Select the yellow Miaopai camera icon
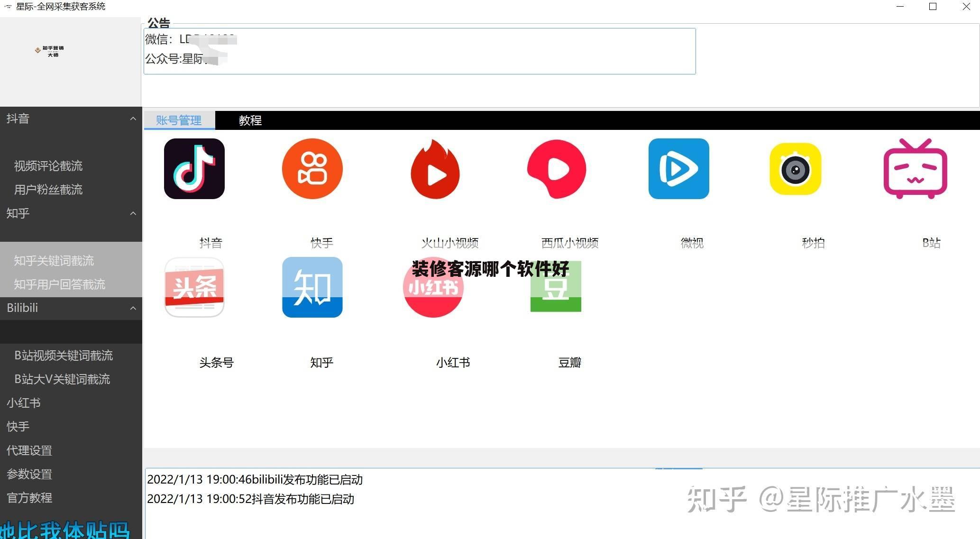This screenshot has width=980, height=539. pyautogui.click(x=796, y=169)
